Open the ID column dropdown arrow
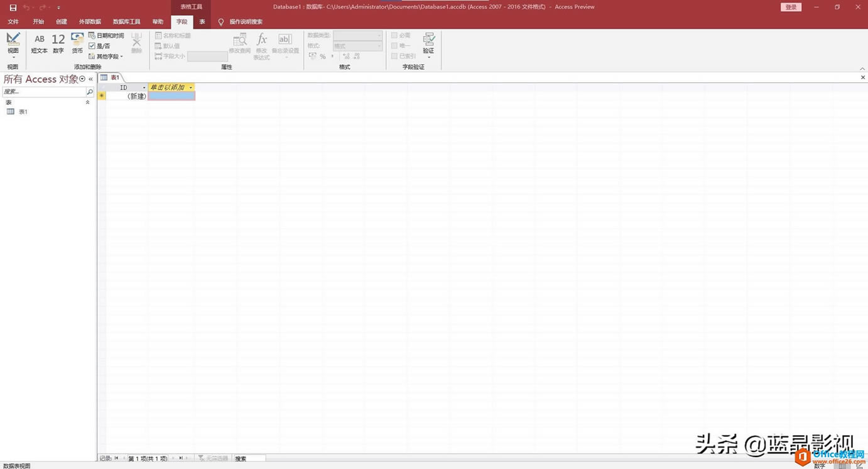 (x=144, y=87)
